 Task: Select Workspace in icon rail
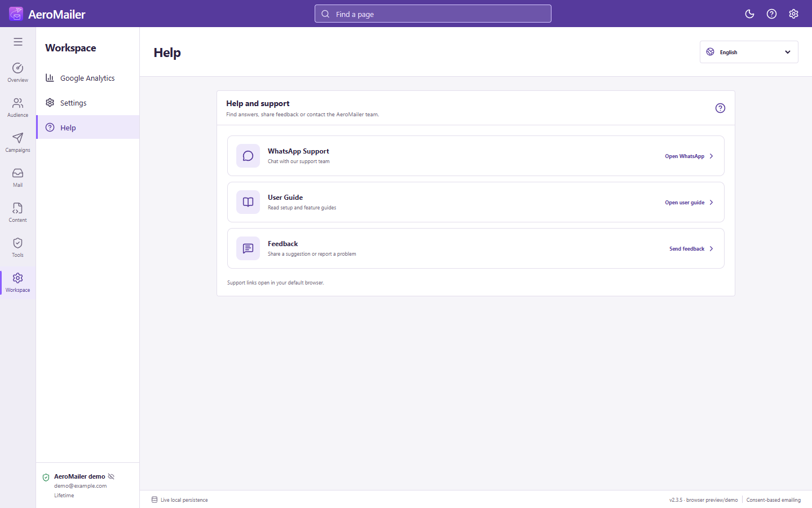click(18, 283)
